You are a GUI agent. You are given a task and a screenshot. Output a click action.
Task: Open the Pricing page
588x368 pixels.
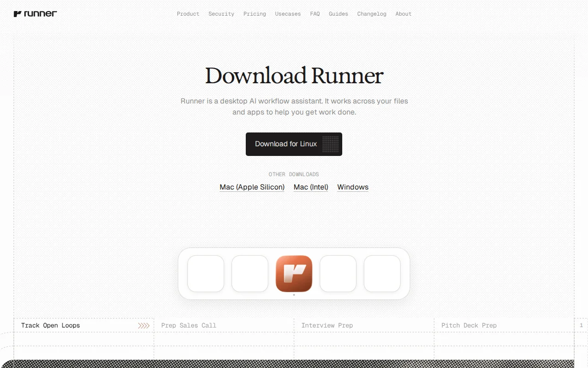(x=254, y=14)
